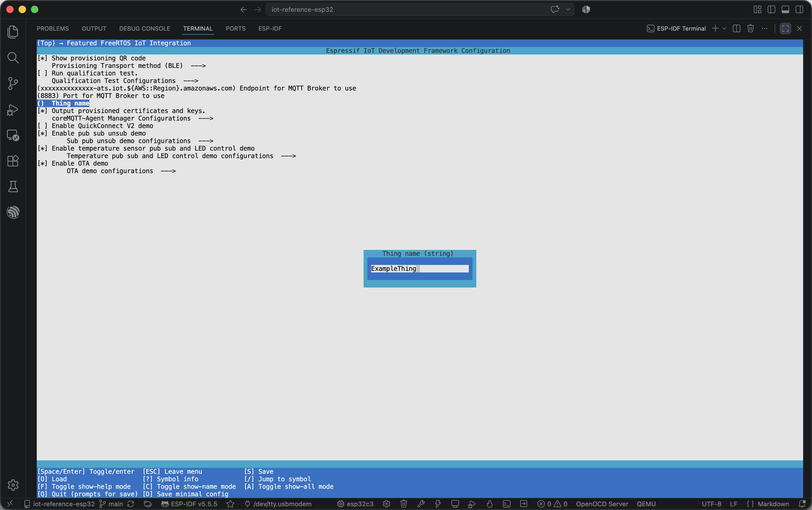Screen dimensions: 812x510
Task: Open the Search view in activity bar
Action: [13, 58]
